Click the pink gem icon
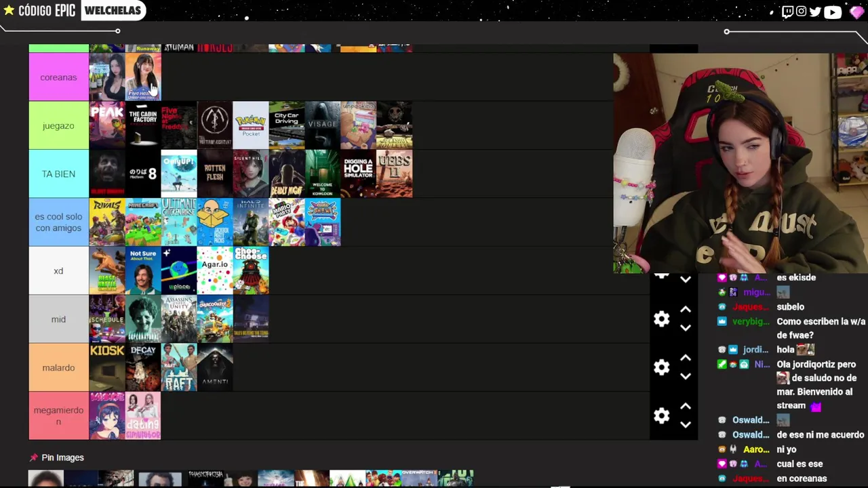This screenshot has width=868, height=488. (856, 12)
